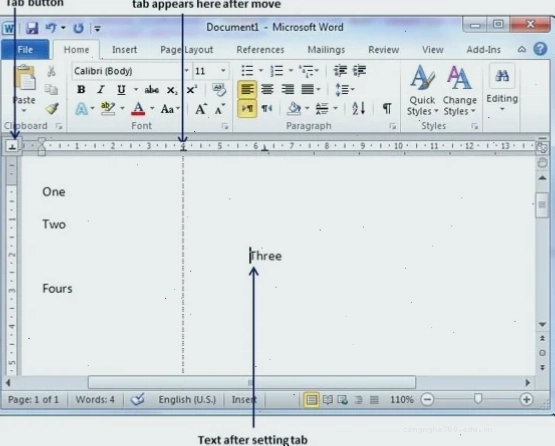Open the Change Case (Aa) menu
Viewport: 555px width, 446px height.
[x=170, y=109]
